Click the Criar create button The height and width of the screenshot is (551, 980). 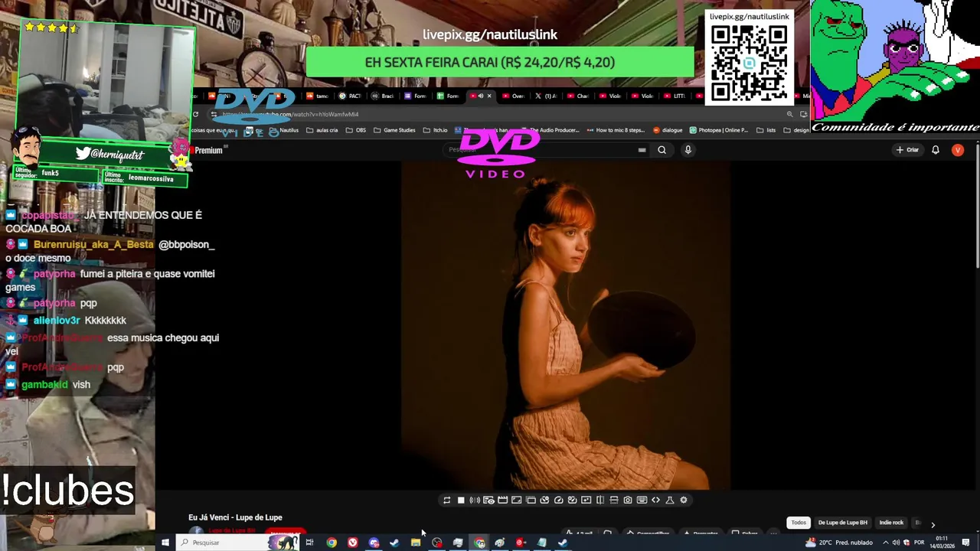click(x=907, y=150)
